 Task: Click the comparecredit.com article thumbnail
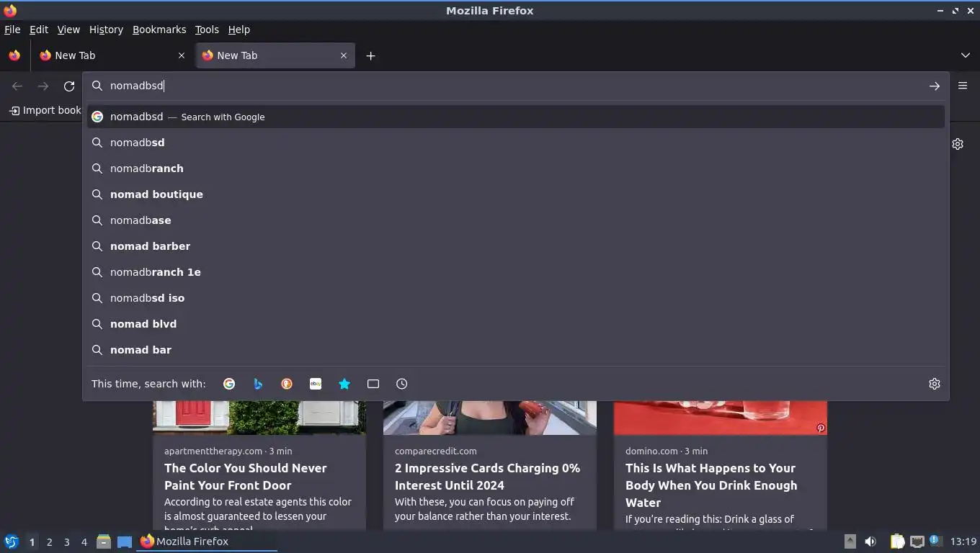pyautogui.click(x=490, y=418)
